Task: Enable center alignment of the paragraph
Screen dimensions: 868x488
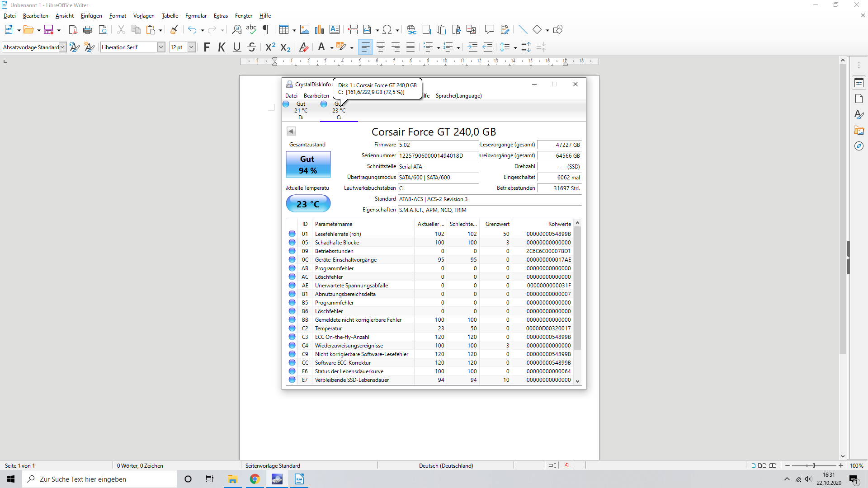Action: click(381, 47)
